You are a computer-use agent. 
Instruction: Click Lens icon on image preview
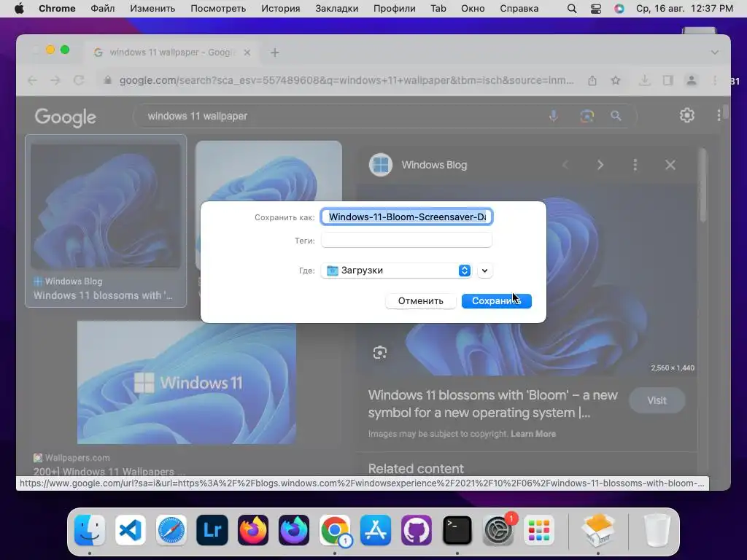coord(379,352)
